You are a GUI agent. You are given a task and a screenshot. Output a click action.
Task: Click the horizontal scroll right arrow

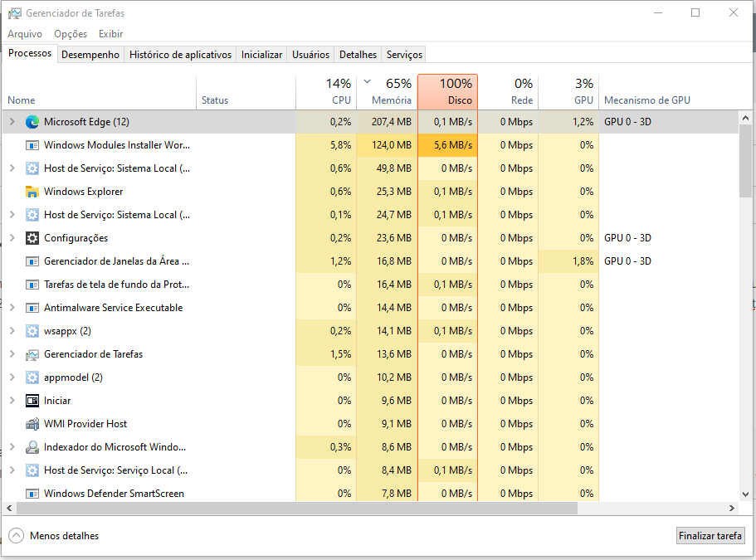732,508
